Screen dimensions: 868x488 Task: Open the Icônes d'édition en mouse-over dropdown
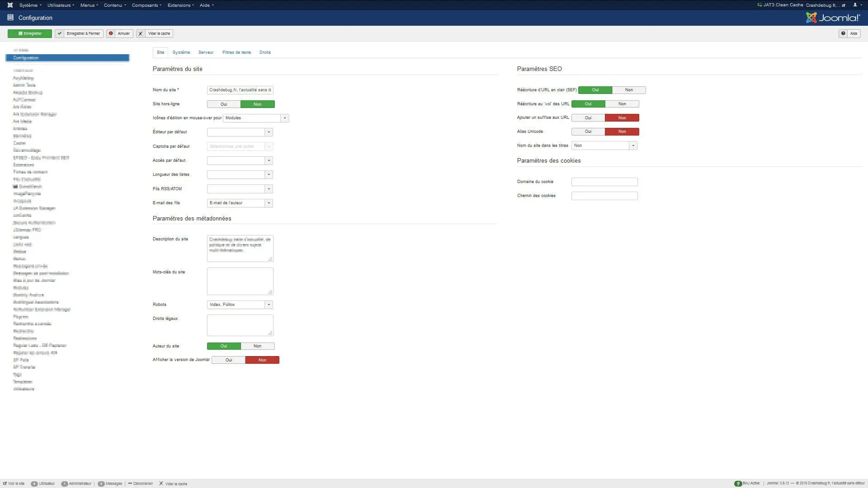(x=256, y=118)
